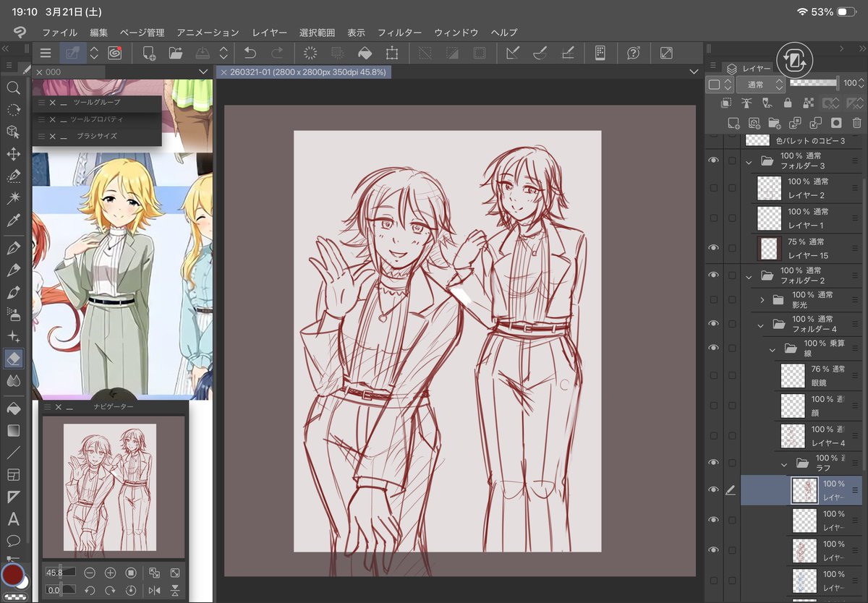Screen dimensions: 868x603
Task: Open the 編集 menu
Action: (x=99, y=33)
